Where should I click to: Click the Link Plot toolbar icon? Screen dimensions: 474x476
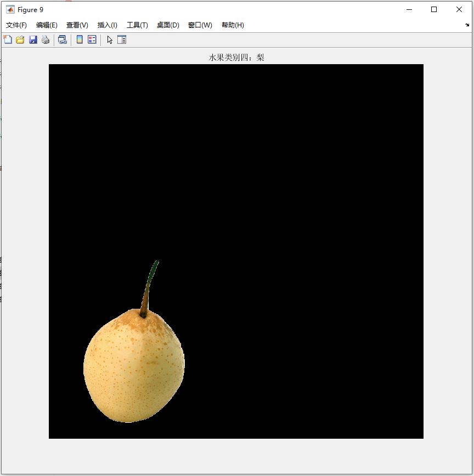pos(63,40)
